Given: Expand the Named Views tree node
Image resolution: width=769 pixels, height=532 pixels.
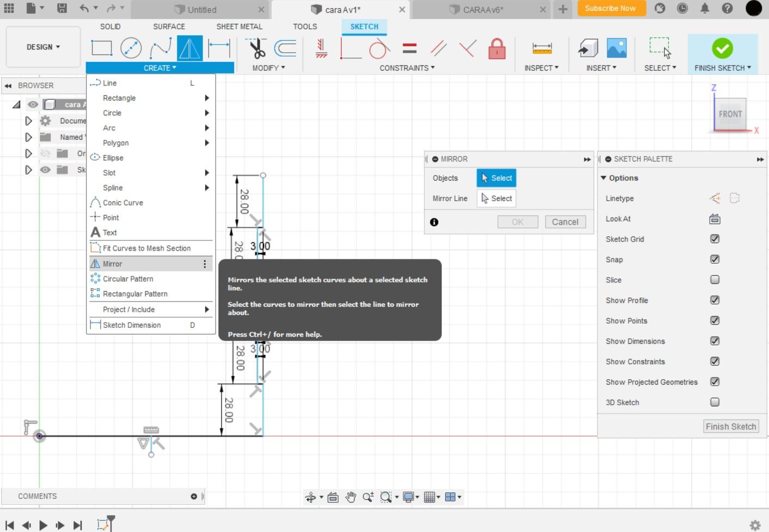Looking at the screenshot, I should 28,137.
